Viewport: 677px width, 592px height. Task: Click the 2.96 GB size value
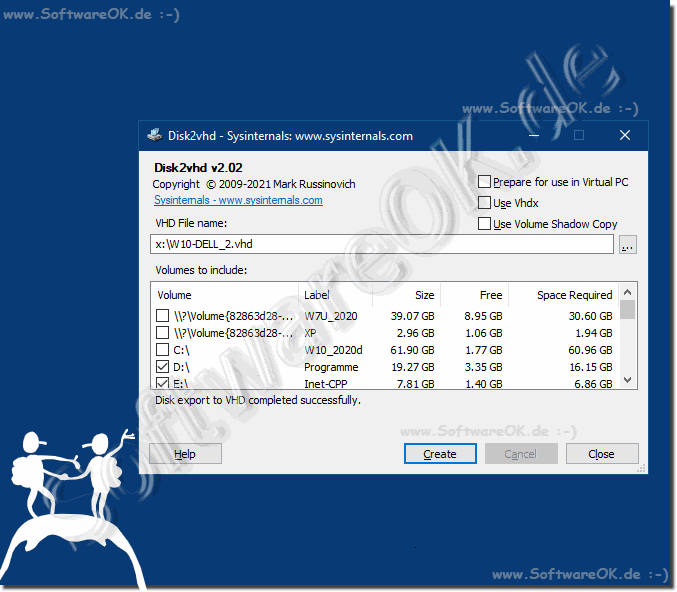pyautogui.click(x=415, y=333)
